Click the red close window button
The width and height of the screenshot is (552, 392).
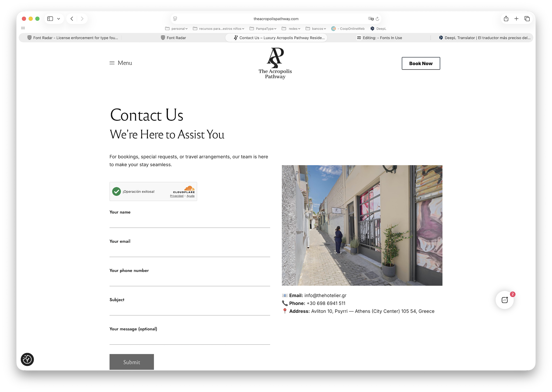pos(24,19)
